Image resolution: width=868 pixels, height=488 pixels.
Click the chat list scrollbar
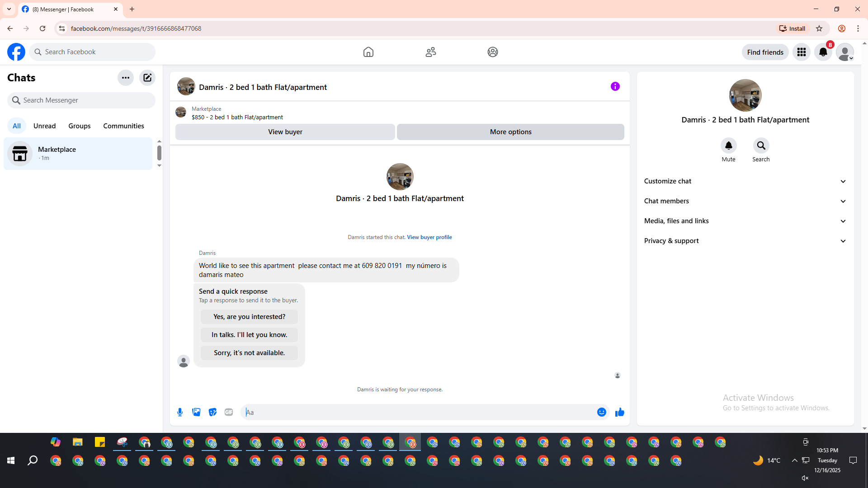click(159, 153)
